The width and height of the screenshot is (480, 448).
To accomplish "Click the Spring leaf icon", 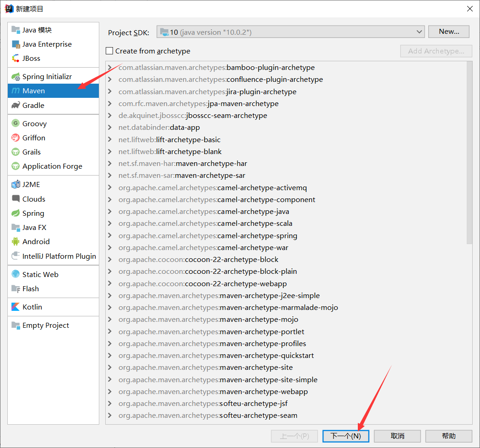I will click(x=16, y=213).
